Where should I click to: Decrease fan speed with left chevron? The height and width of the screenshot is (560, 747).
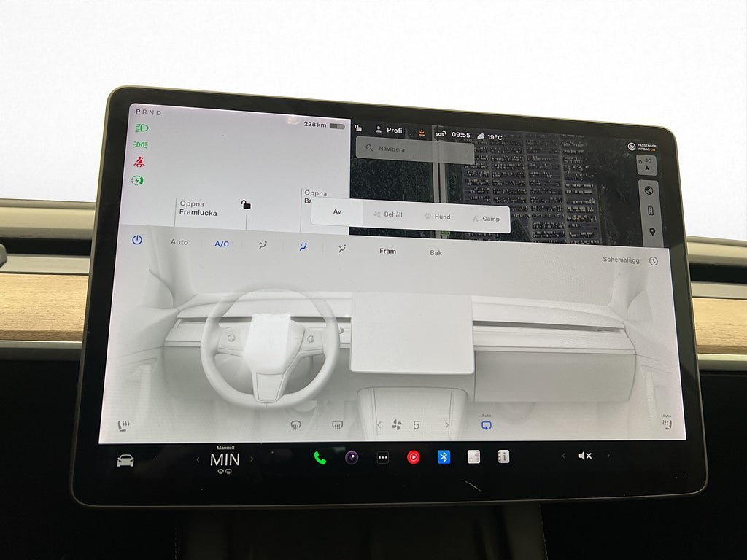click(379, 424)
